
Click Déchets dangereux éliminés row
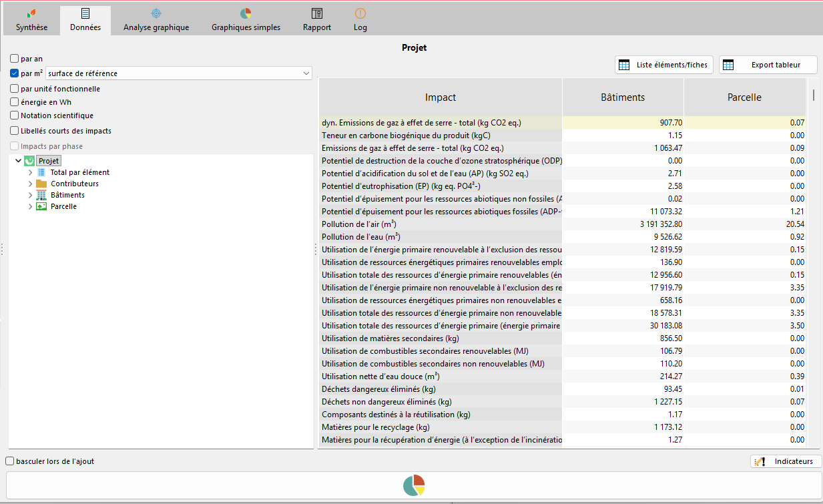coord(562,389)
